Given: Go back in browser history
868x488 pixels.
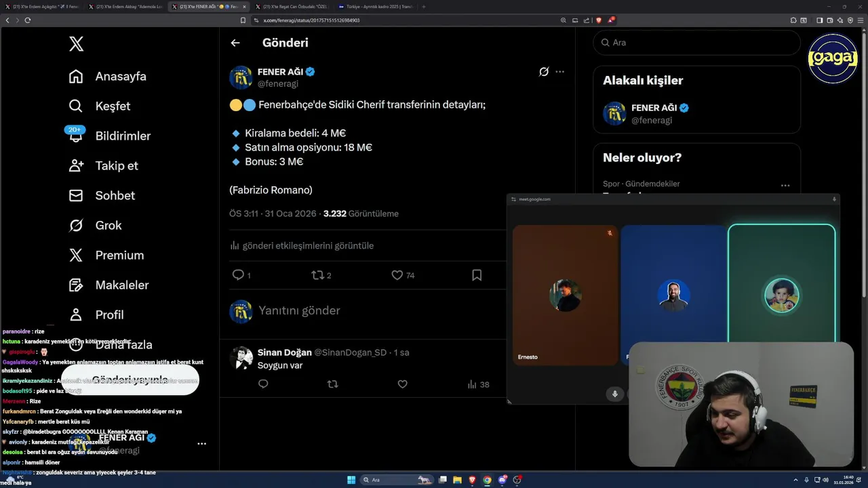Looking at the screenshot, I should (7, 20).
